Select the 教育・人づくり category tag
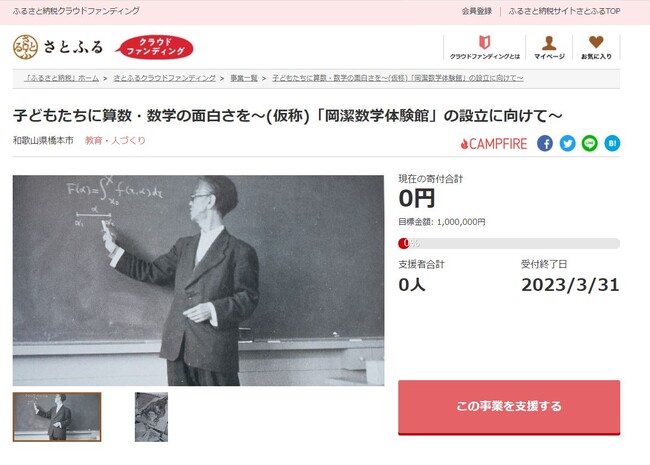Screen dimensions: 650x465 tap(115, 140)
